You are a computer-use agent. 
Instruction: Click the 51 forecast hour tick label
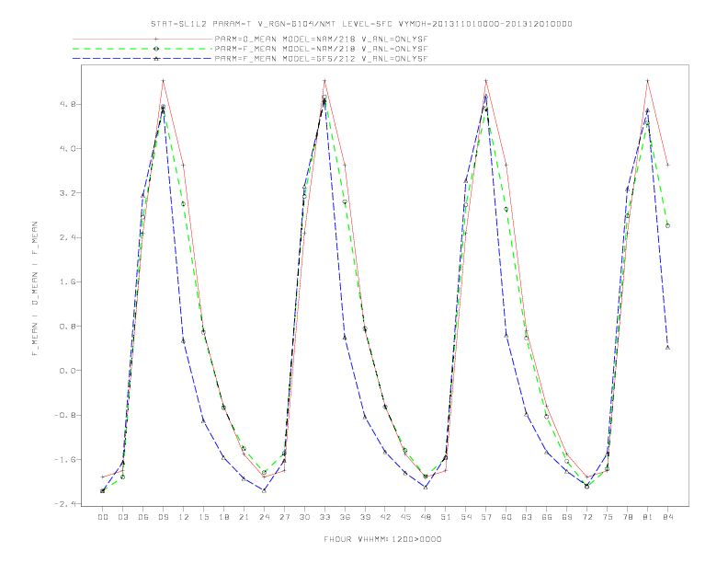pos(446,517)
